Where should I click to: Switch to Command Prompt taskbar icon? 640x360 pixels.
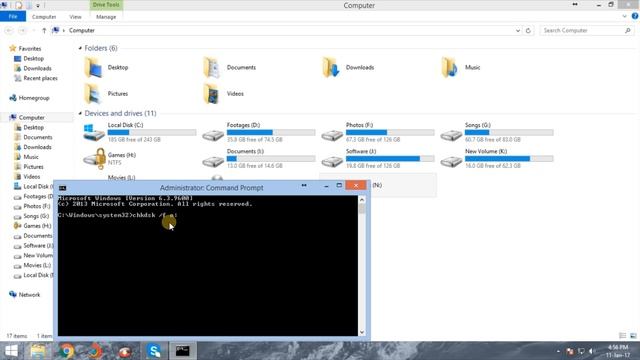click(x=182, y=351)
